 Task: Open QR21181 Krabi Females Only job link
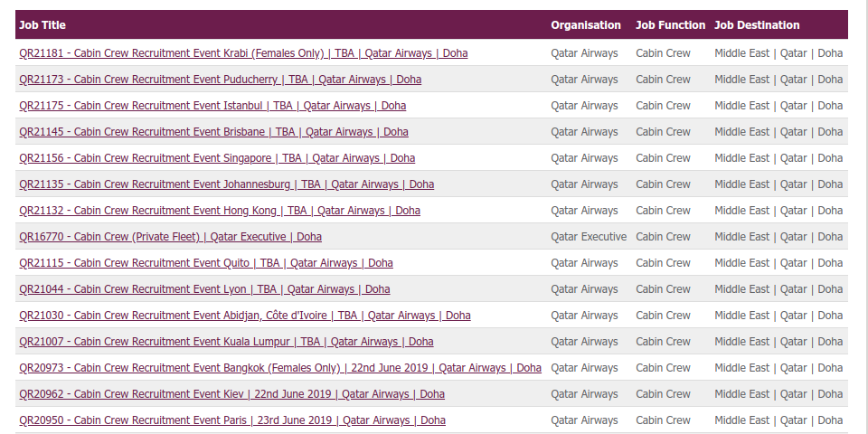click(x=243, y=53)
